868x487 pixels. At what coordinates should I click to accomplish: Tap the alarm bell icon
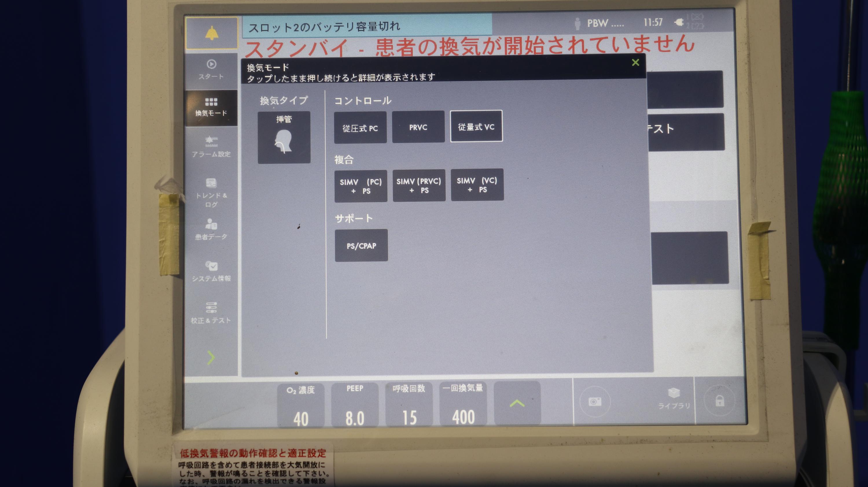tap(212, 33)
